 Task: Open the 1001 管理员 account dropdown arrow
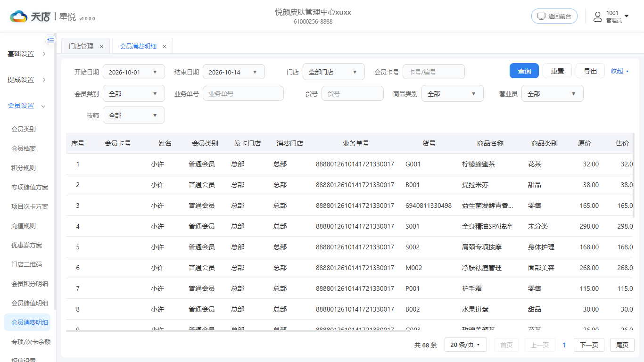[x=627, y=16]
